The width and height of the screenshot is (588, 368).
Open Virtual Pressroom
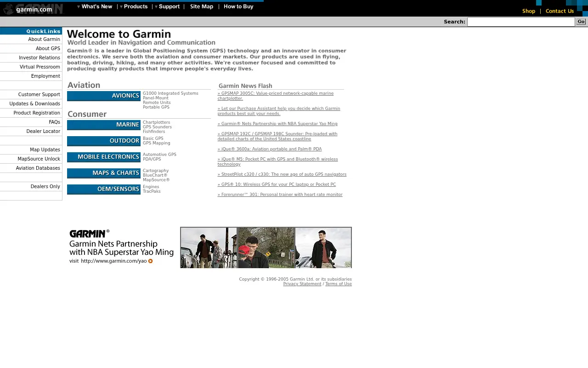[x=40, y=67]
